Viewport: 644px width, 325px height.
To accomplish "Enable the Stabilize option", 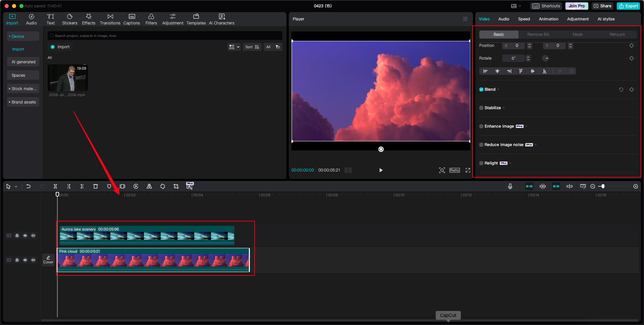I will (x=481, y=108).
